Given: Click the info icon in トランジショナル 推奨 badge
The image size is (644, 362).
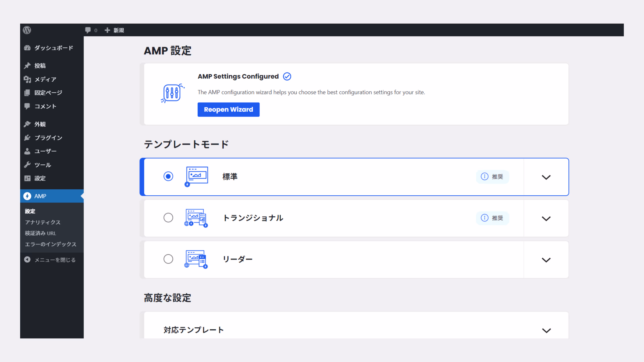Looking at the screenshot, I should pyautogui.click(x=485, y=218).
